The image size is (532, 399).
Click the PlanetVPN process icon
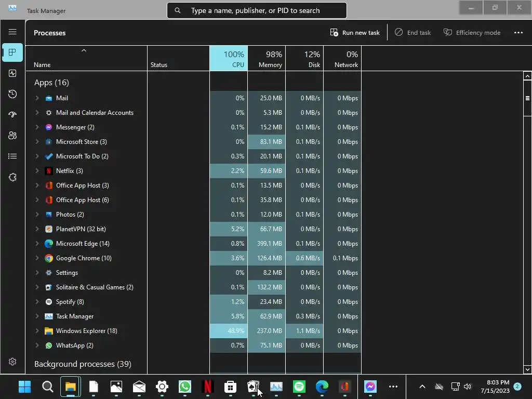tap(49, 229)
